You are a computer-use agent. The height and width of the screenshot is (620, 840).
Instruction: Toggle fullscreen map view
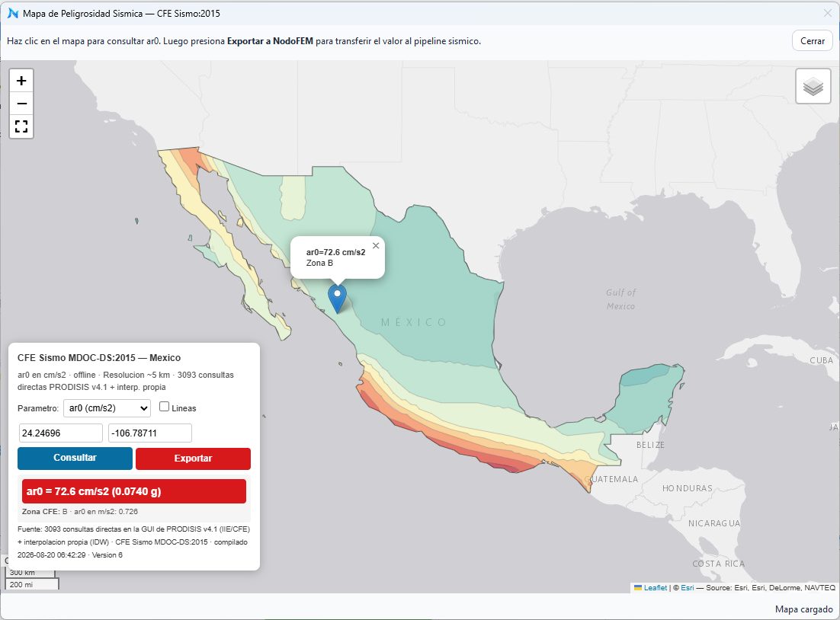tap(21, 126)
